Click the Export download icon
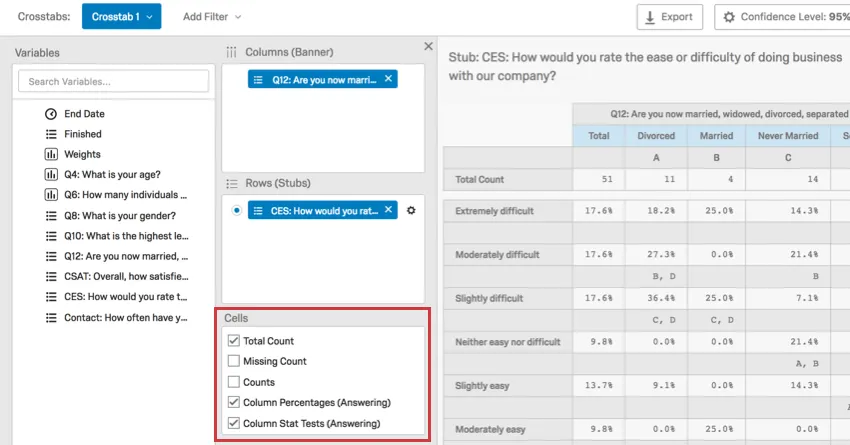Screen dimensions: 850x445 click(650, 17)
